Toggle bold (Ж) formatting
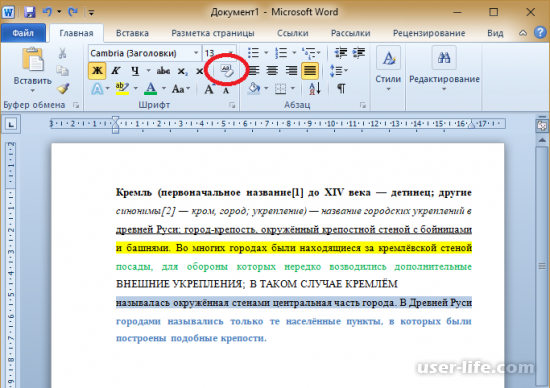550x388 pixels. pyautogui.click(x=97, y=71)
